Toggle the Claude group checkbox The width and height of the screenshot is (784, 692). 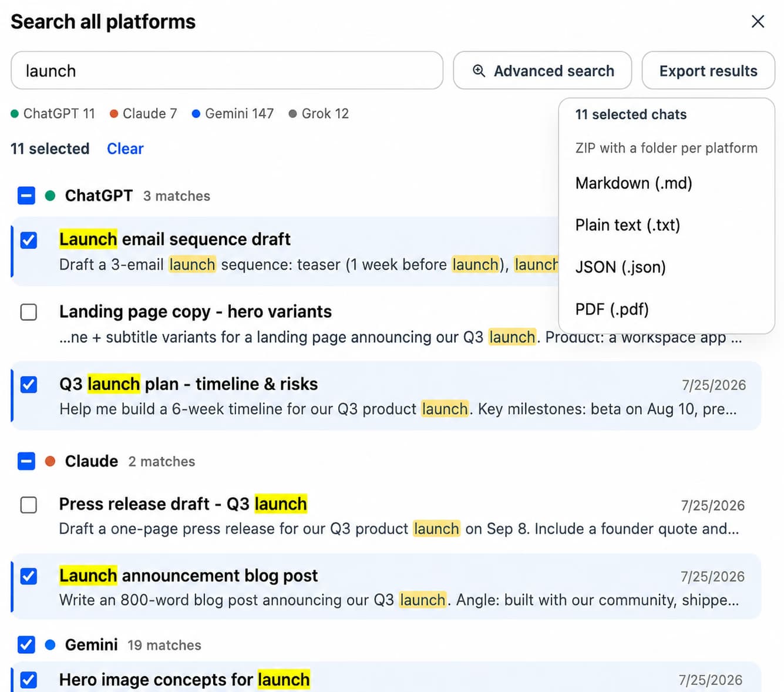coord(26,461)
